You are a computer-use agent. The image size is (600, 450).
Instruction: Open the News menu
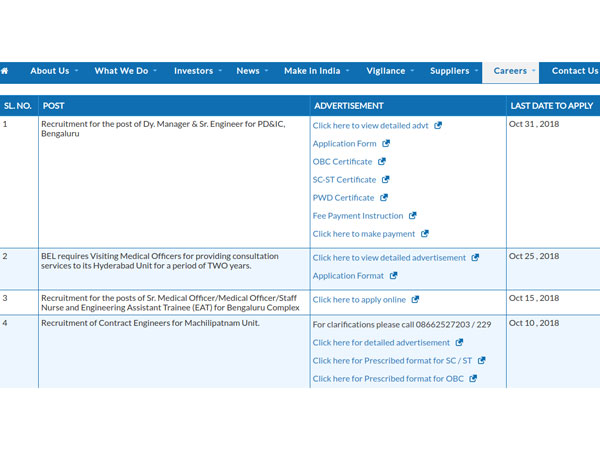pyautogui.click(x=248, y=71)
